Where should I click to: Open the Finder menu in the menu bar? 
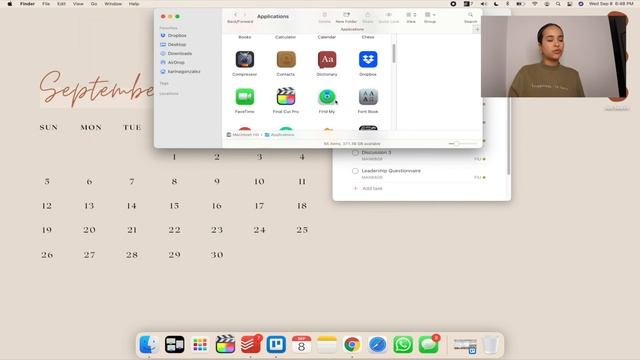[x=27, y=4]
